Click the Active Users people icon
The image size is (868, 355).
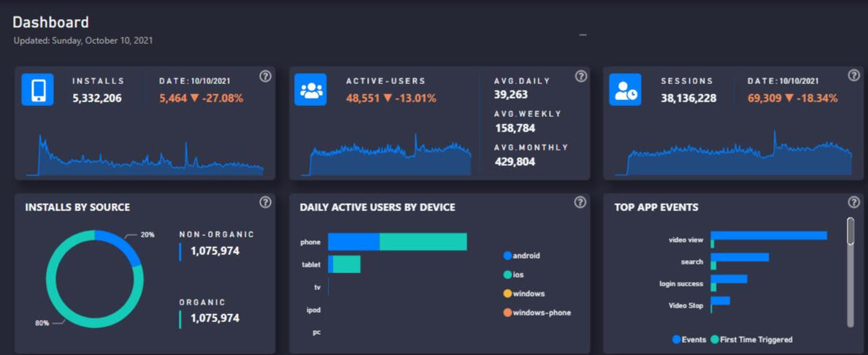[310, 90]
